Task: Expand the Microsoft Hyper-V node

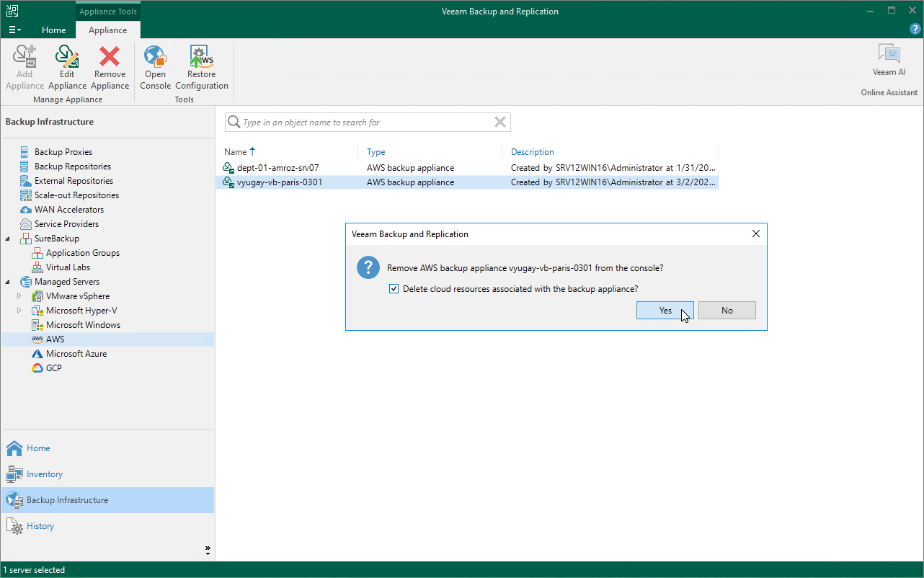Action: [19, 311]
